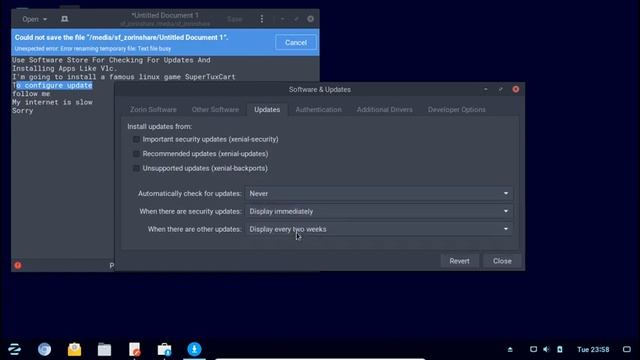
Task: Select the Software Updater taskbar icon
Action: 194,349
